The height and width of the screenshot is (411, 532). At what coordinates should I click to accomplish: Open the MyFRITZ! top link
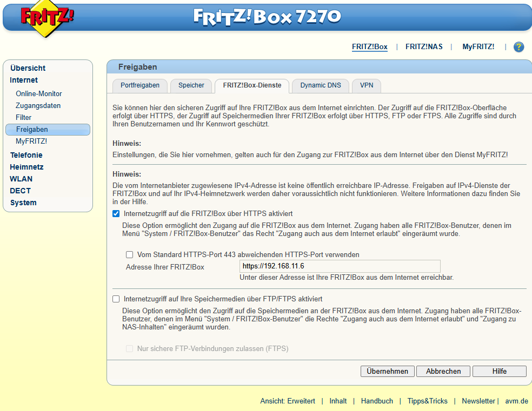click(478, 47)
